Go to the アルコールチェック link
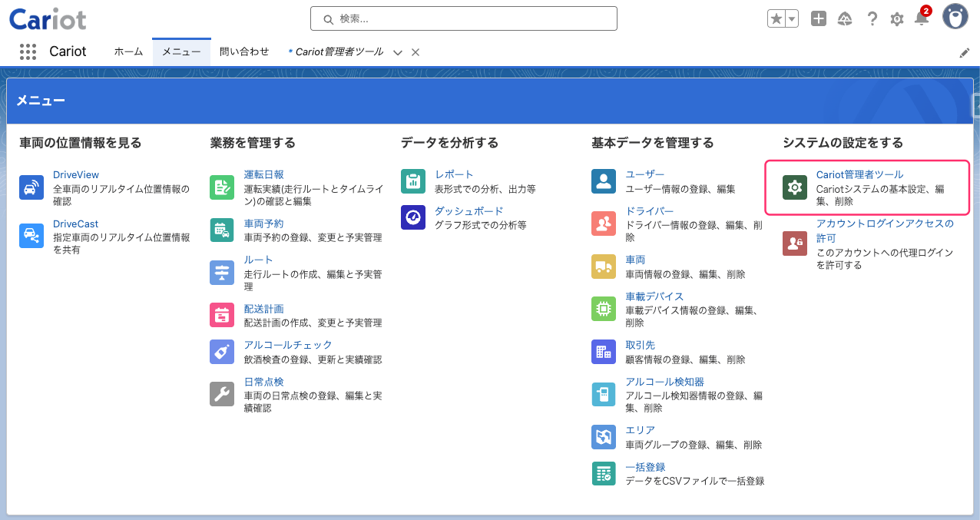Image resolution: width=980 pixels, height=520 pixels. coord(288,345)
